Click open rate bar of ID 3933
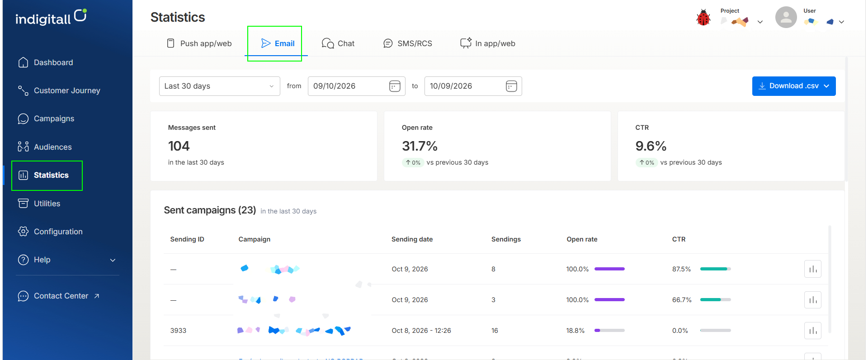Screen dimensions: 868x360 (x=609, y=331)
